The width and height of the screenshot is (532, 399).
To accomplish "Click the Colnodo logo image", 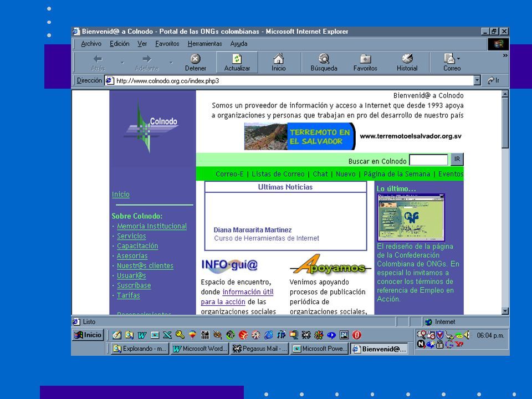I will pos(151,126).
